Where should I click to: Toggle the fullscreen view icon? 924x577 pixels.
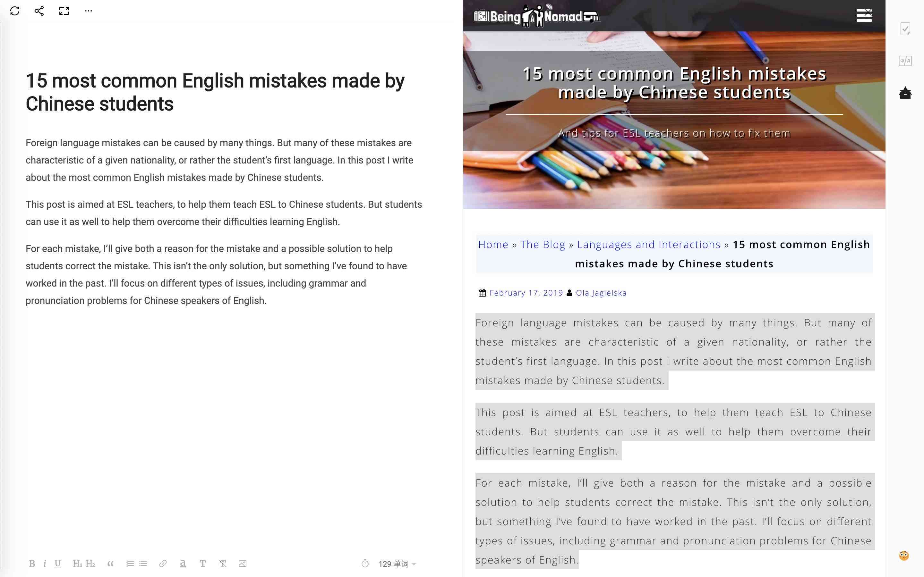pyautogui.click(x=64, y=11)
